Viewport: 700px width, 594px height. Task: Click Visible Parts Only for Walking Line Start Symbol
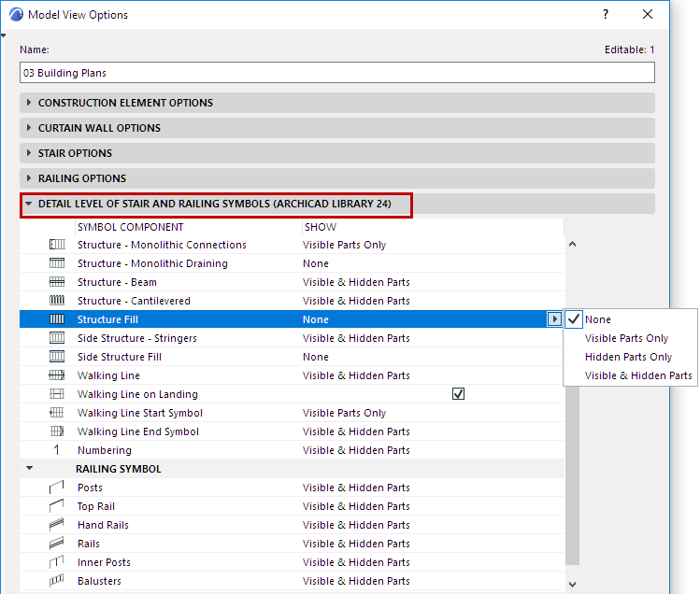[344, 413]
